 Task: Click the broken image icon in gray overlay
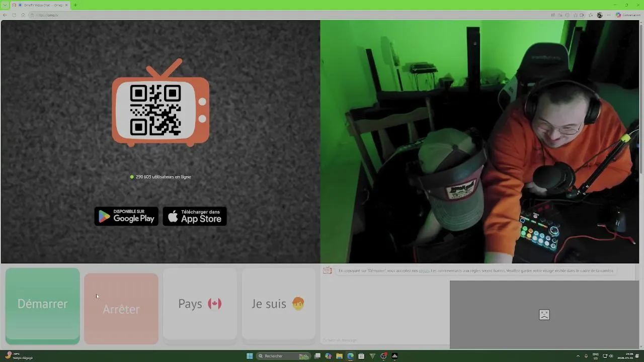[544, 315]
